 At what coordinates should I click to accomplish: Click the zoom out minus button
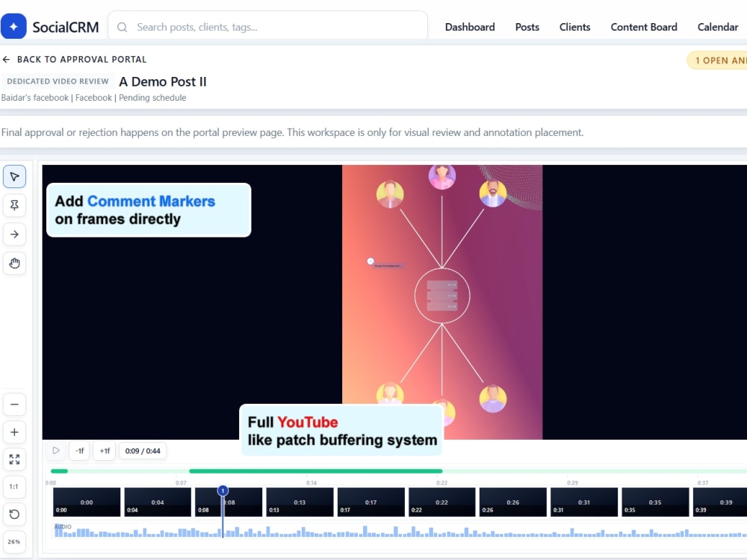point(14,404)
